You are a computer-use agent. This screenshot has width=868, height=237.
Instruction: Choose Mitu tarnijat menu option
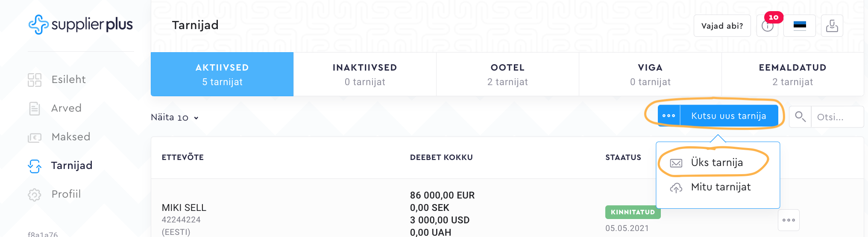pos(721,187)
